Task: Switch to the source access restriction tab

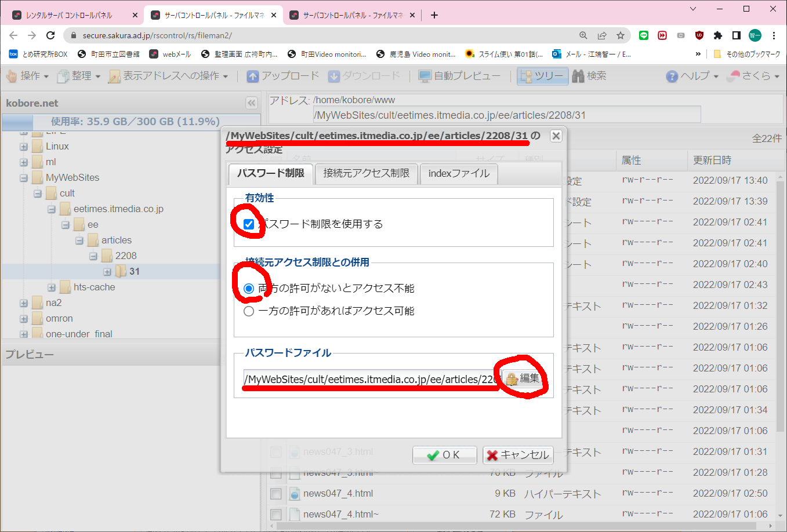Action: pos(366,173)
